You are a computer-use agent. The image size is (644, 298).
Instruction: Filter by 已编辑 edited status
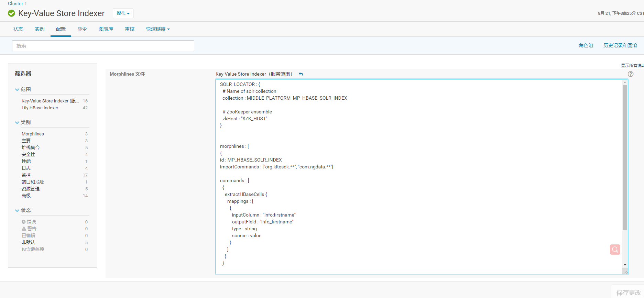click(x=28, y=235)
